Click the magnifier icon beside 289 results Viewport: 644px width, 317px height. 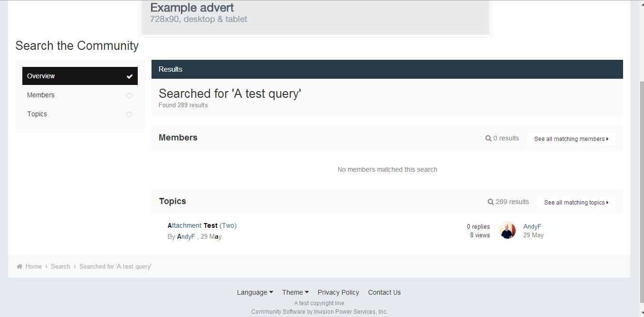coord(491,202)
